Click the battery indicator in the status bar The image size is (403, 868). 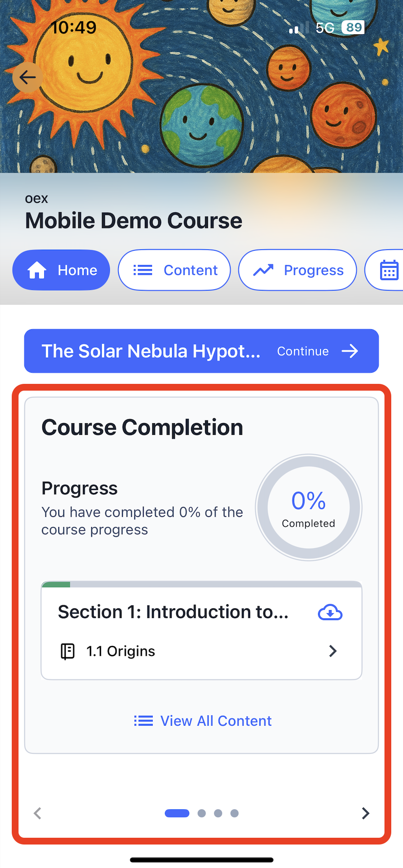tap(353, 28)
